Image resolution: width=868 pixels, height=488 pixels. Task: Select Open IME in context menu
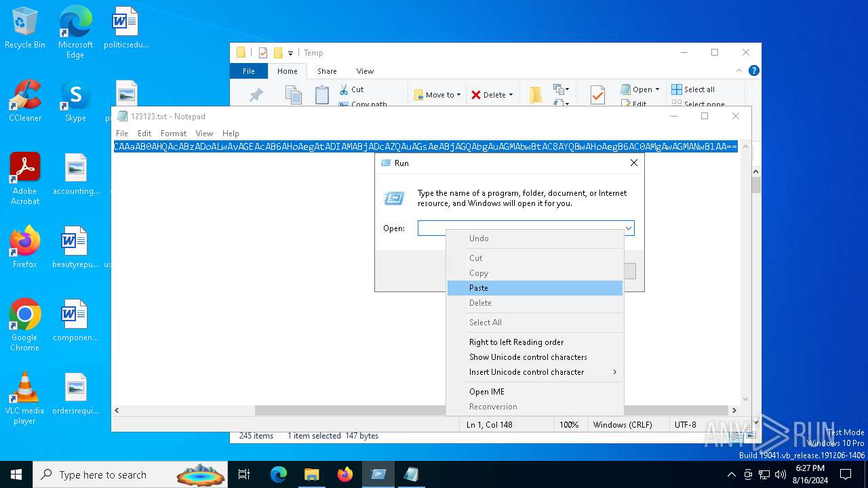(x=535, y=392)
